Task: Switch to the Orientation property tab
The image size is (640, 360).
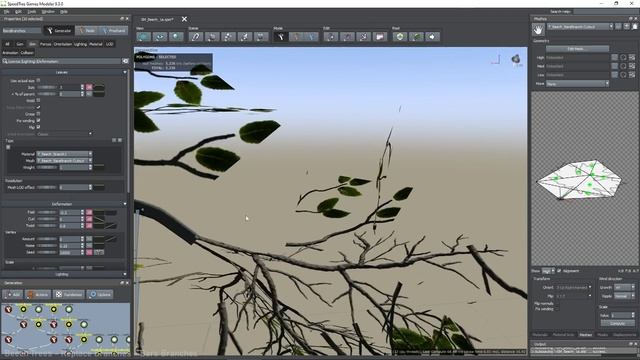Action: pyautogui.click(x=62, y=44)
